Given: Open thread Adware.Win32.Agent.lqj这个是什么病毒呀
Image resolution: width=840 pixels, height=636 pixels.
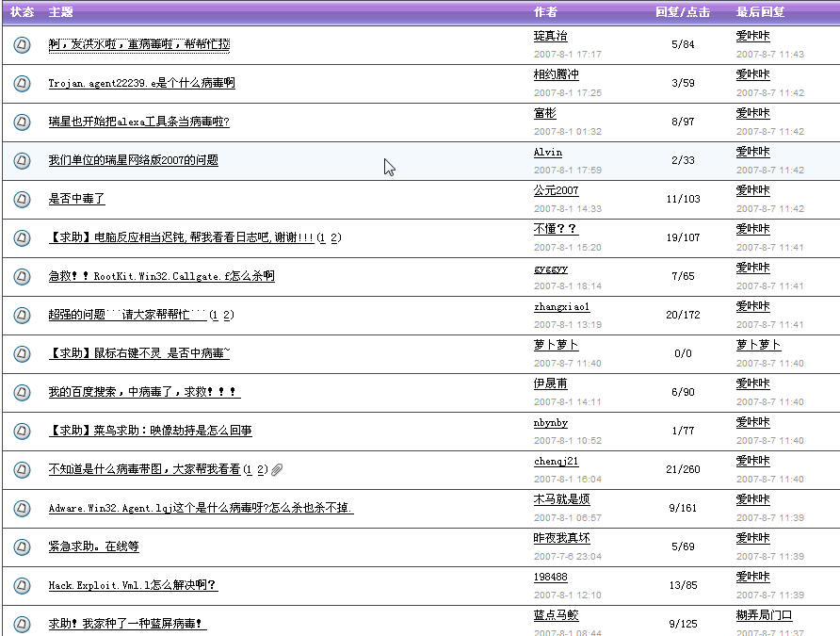Looking at the screenshot, I should pyautogui.click(x=201, y=508).
